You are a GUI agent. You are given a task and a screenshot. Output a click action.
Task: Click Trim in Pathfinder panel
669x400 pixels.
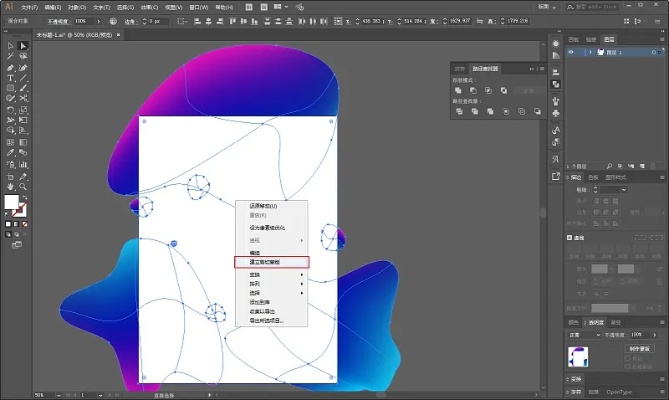[x=474, y=111]
